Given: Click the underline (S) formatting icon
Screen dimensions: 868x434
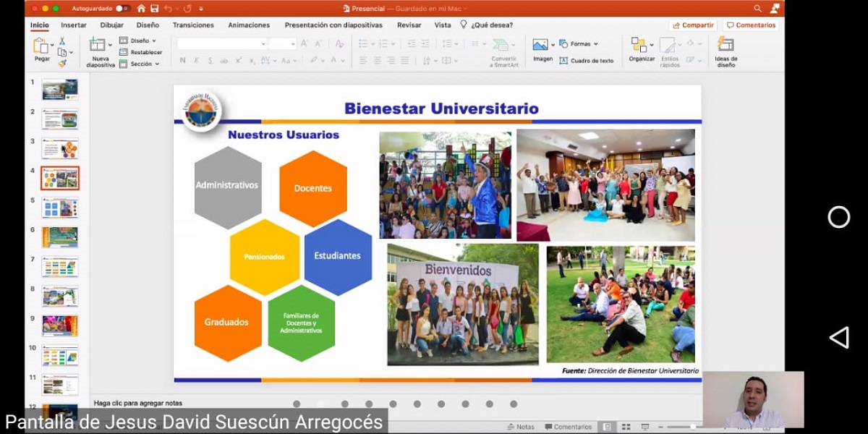Looking at the screenshot, I should tap(210, 59).
